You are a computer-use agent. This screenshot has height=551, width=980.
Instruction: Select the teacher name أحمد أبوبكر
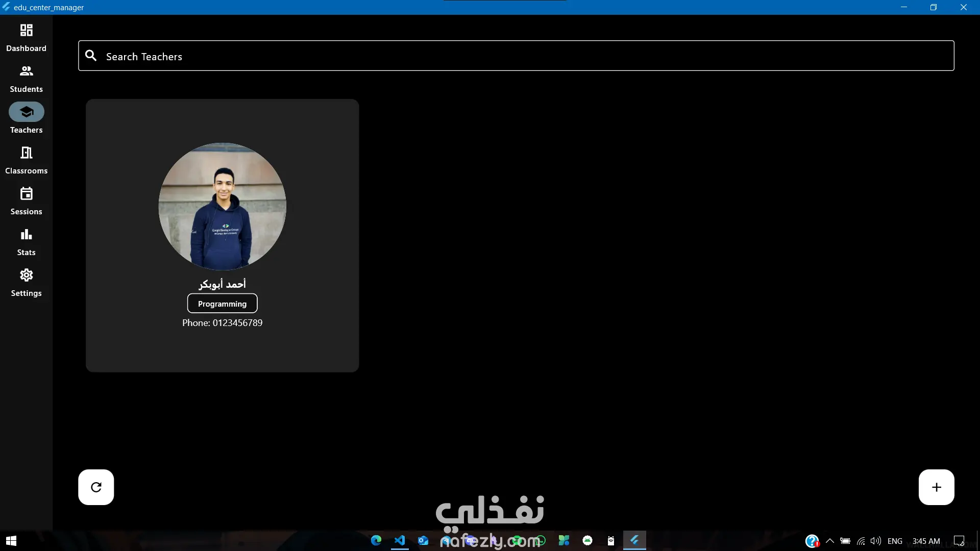[x=223, y=284]
